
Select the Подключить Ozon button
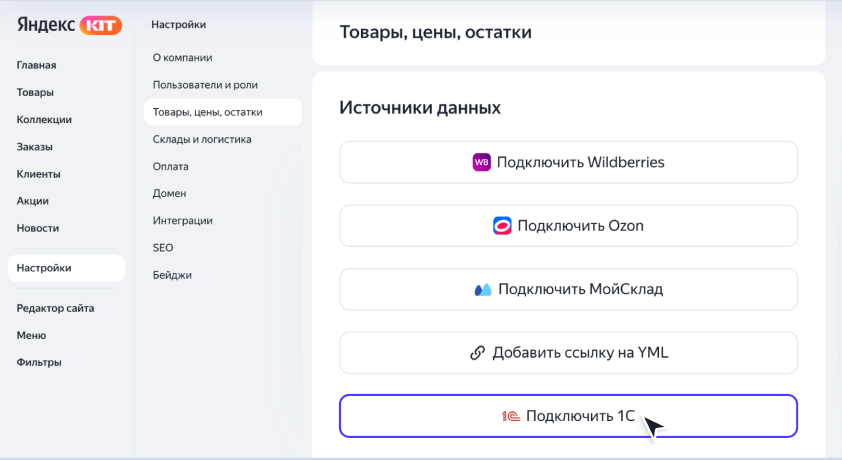coord(568,225)
